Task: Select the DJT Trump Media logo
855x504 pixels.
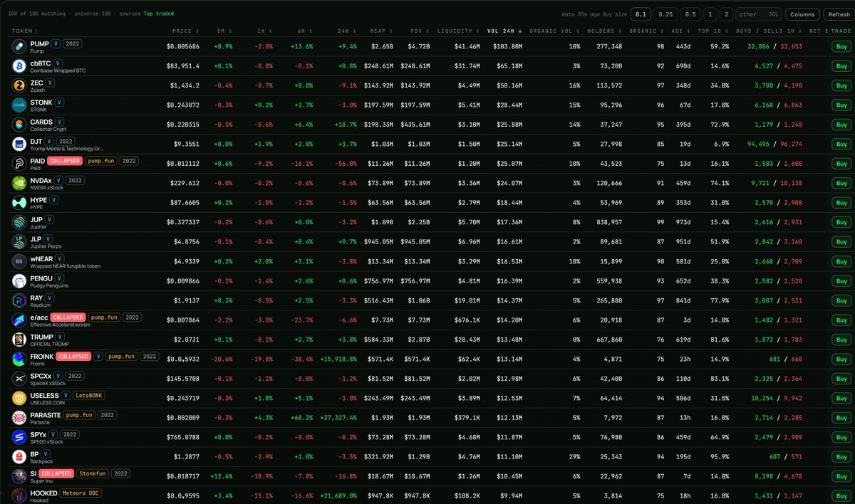Action: pos(19,144)
